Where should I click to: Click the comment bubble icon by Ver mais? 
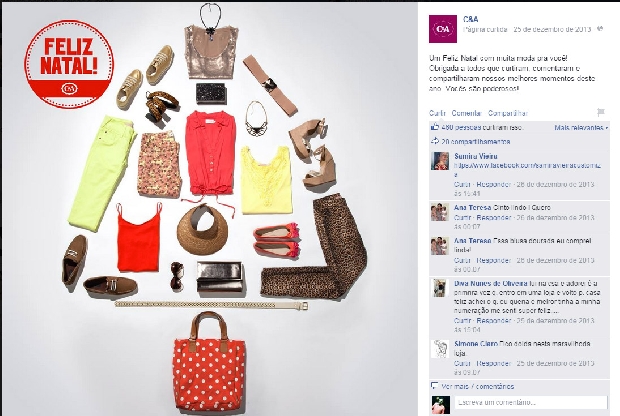435,386
